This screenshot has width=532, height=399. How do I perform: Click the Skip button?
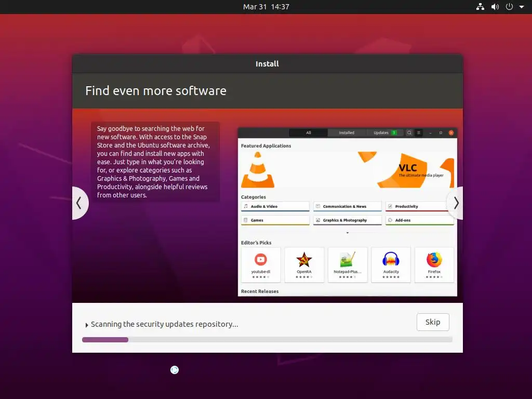[x=433, y=322]
